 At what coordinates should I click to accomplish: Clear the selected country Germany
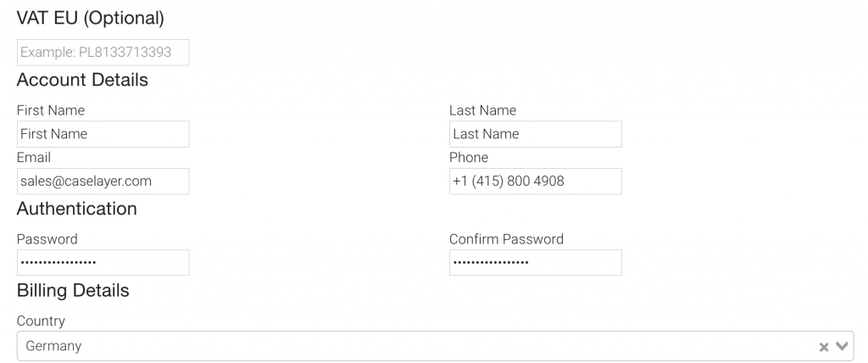pyautogui.click(x=823, y=346)
